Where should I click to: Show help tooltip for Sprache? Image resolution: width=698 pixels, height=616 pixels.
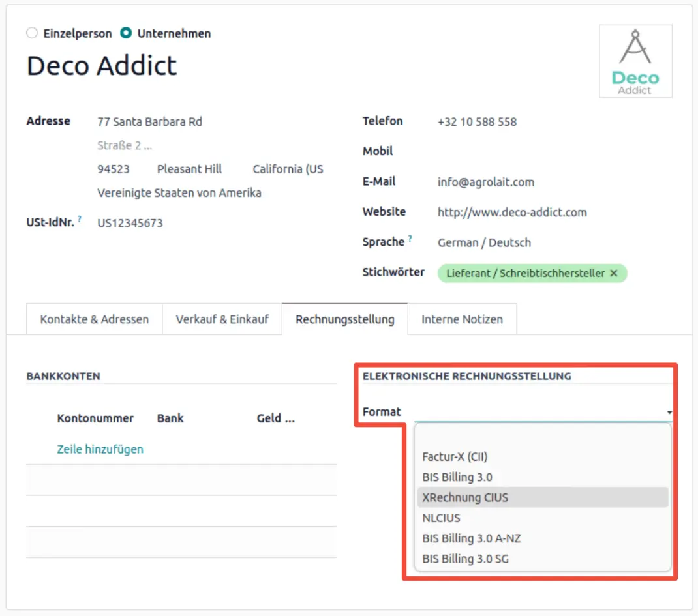[x=410, y=238]
